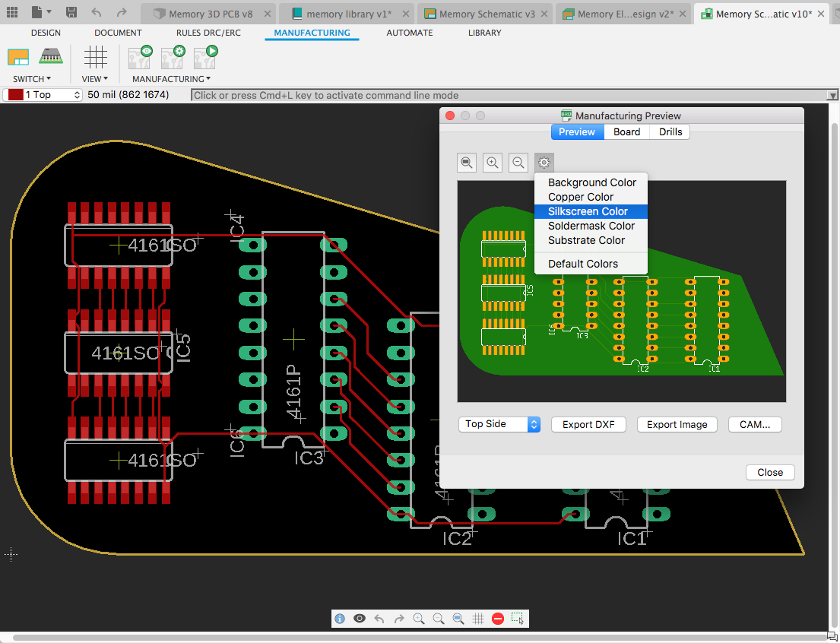The width and height of the screenshot is (840, 643).
Task: Open the Top Side dropdown
Action: coord(499,424)
